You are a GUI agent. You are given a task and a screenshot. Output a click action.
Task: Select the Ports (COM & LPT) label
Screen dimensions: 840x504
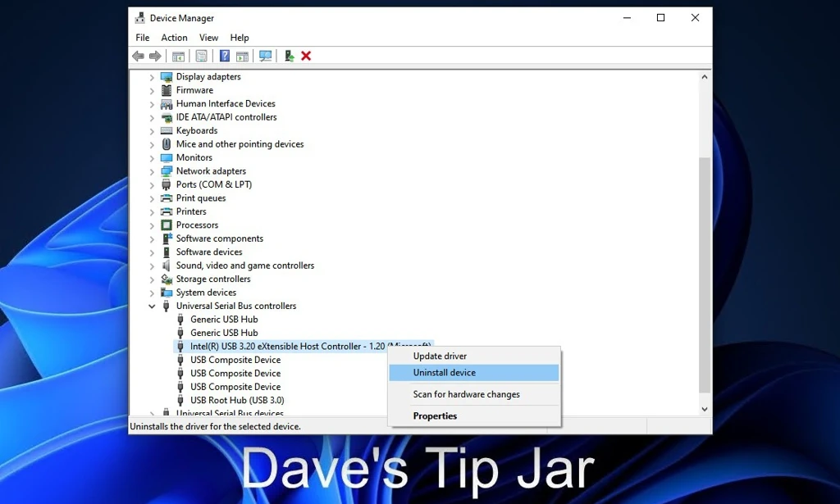point(214,184)
